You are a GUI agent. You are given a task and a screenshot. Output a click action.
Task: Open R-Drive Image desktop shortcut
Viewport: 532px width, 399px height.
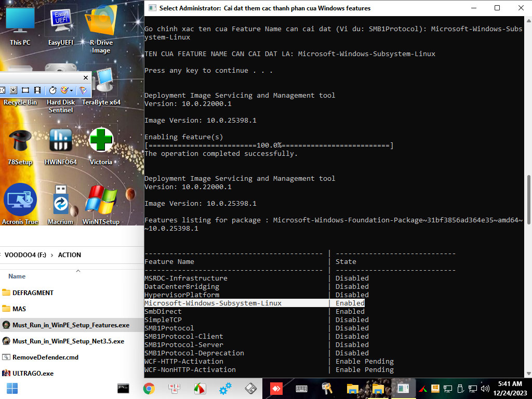[101, 29]
